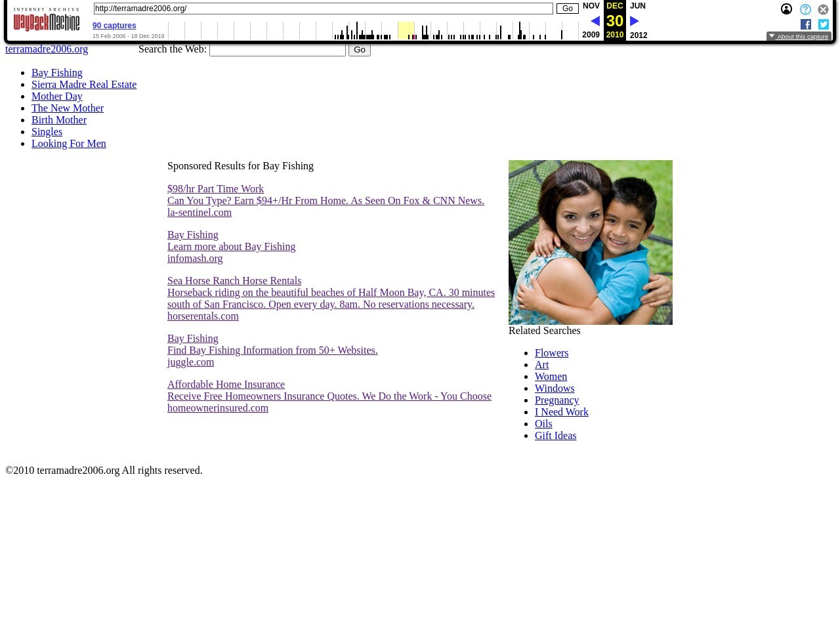The height and width of the screenshot is (630, 840).
Task: Go to next capture arrow
Action: coord(634,21)
